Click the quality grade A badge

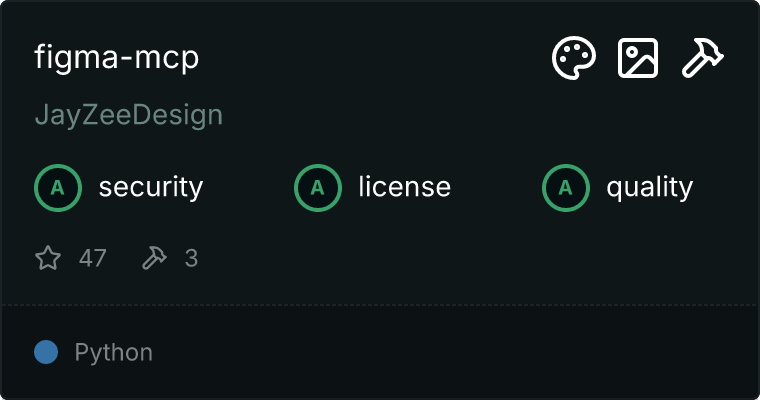[x=566, y=188]
